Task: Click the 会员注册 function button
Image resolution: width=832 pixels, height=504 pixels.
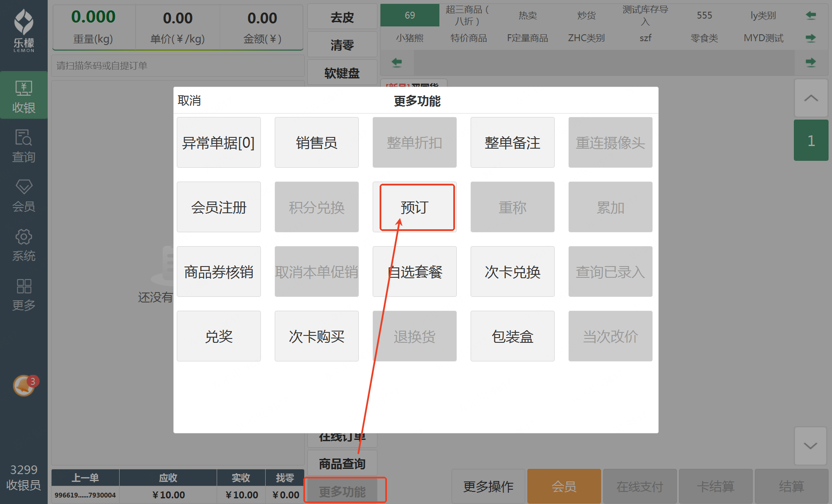Action: pyautogui.click(x=219, y=208)
